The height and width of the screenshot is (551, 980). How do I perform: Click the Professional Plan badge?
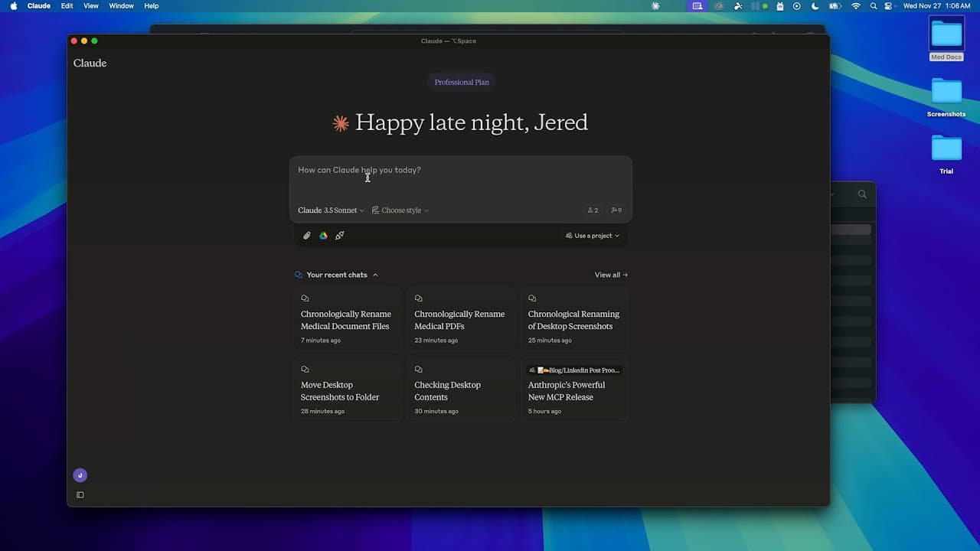click(x=462, y=82)
